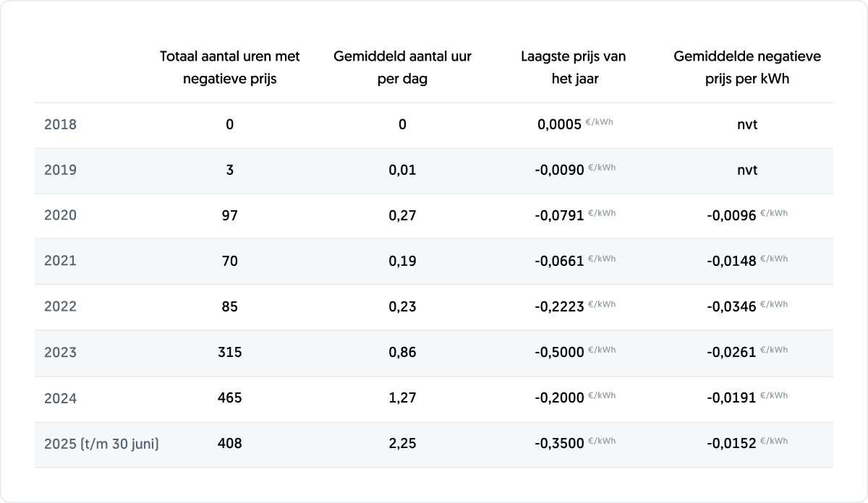Click the 2020 row label
This screenshot has width=868, height=503.
(x=60, y=215)
